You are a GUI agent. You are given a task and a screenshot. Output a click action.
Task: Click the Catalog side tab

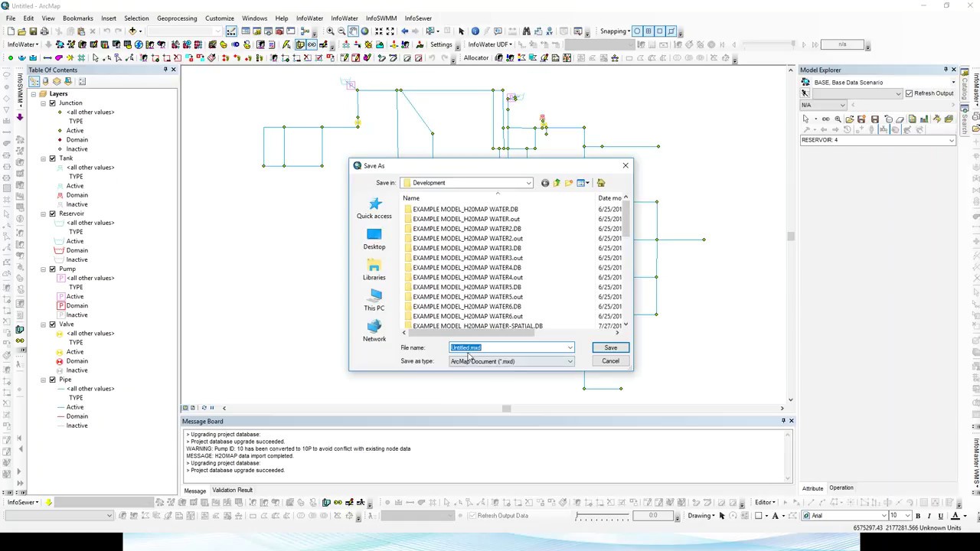(965, 87)
